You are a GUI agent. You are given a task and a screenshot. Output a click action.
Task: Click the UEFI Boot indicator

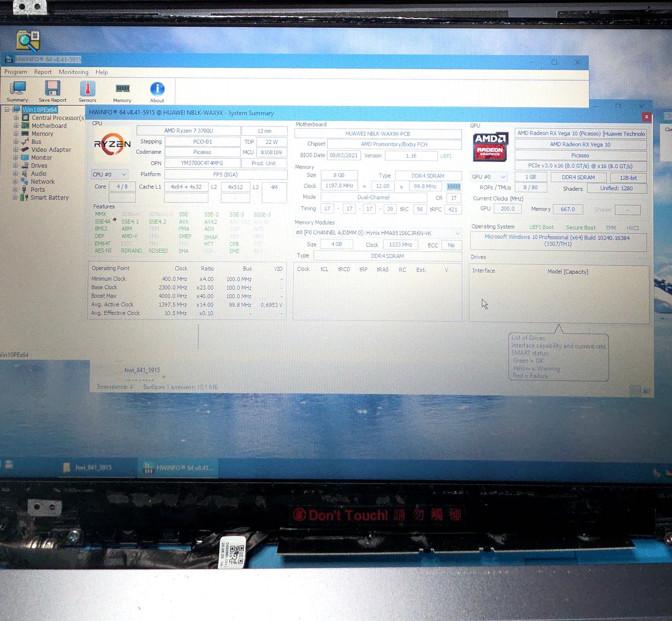(x=542, y=227)
